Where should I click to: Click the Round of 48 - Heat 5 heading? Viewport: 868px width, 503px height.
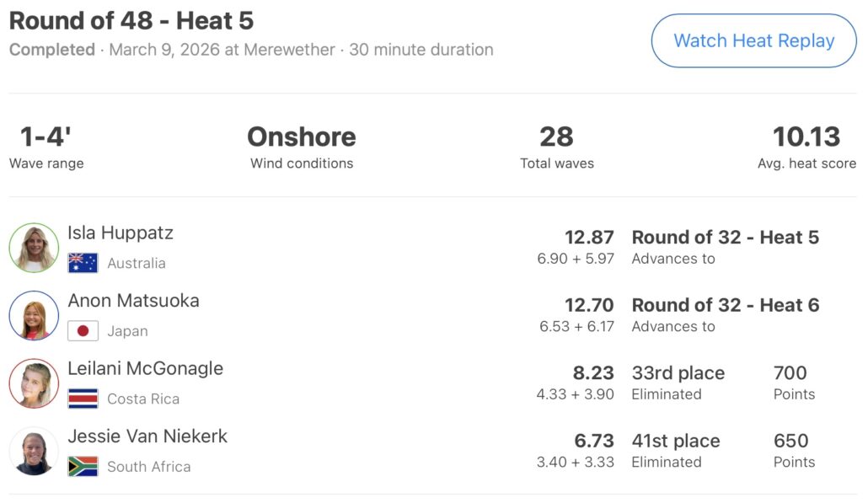pos(131,20)
